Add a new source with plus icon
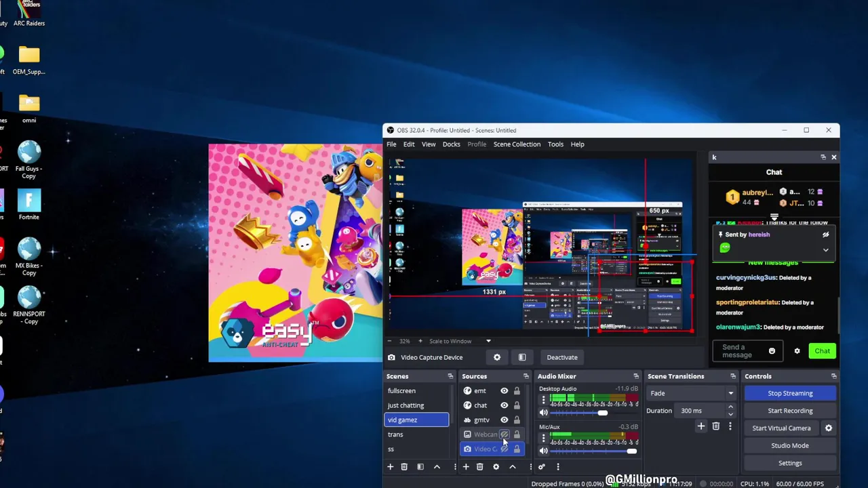 [x=466, y=466]
